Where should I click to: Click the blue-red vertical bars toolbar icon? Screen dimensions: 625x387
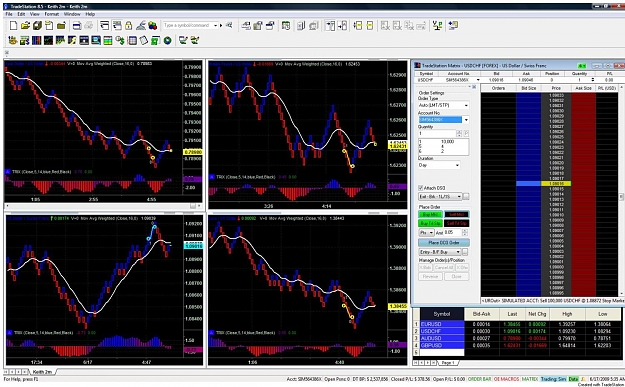point(36,40)
